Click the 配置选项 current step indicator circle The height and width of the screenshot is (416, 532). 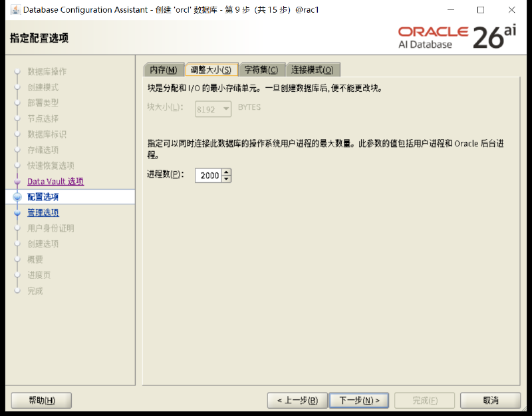[x=17, y=197]
